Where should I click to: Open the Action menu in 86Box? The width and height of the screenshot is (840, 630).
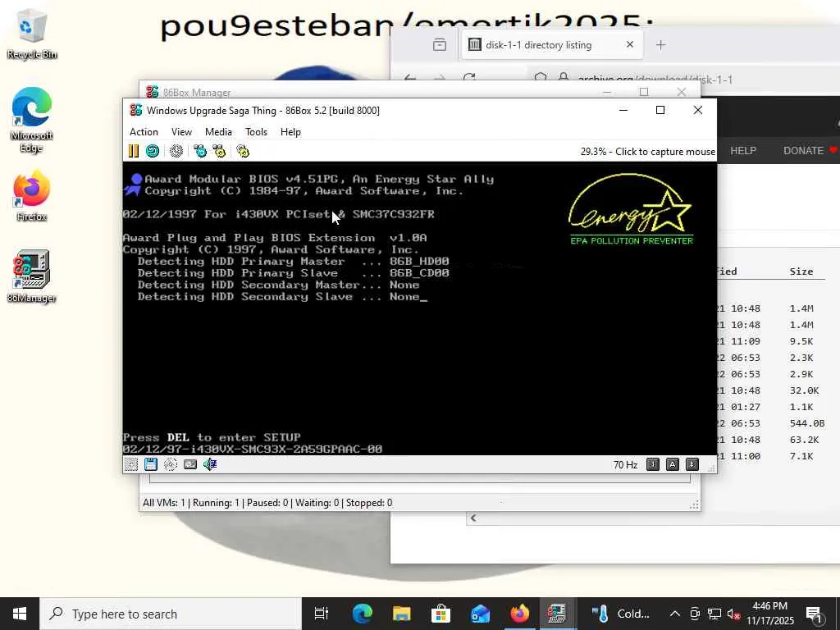tap(144, 132)
